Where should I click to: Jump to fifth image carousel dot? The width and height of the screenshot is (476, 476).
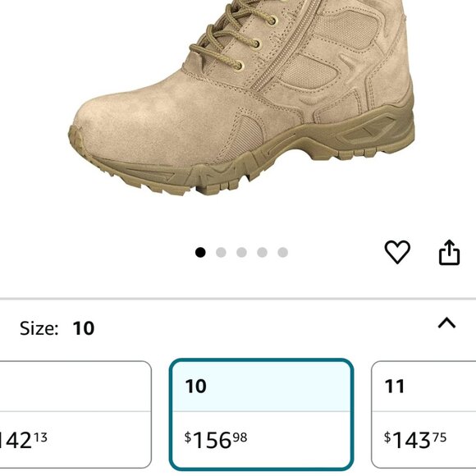coord(282,252)
